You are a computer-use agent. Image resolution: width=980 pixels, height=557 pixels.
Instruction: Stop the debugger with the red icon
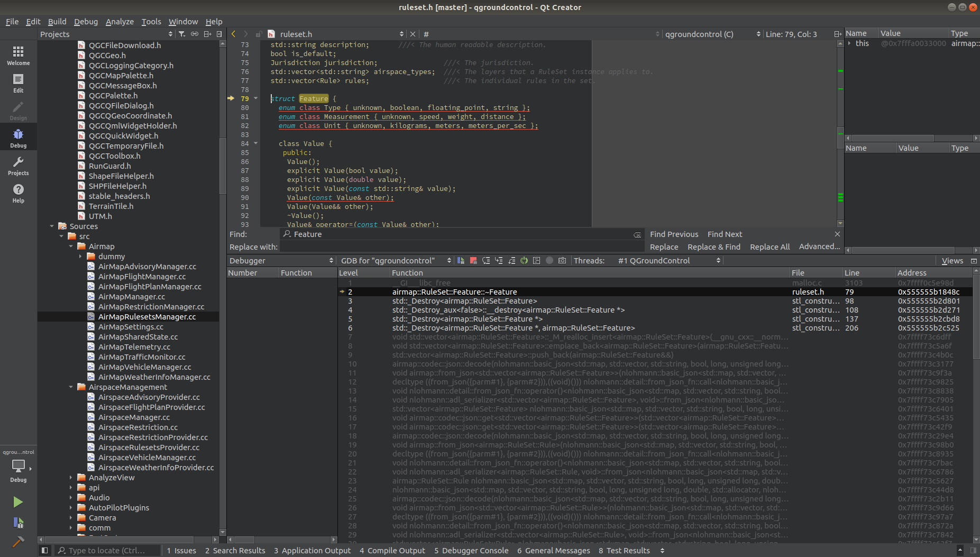473,260
